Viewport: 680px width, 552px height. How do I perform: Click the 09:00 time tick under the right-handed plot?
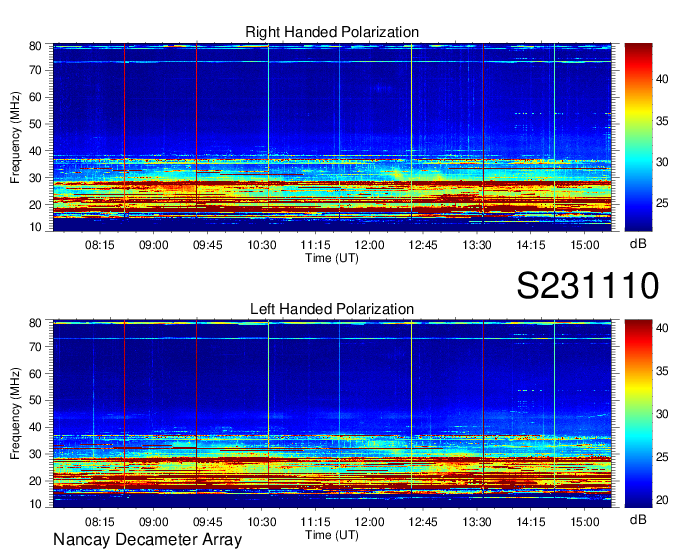click(154, 245)
